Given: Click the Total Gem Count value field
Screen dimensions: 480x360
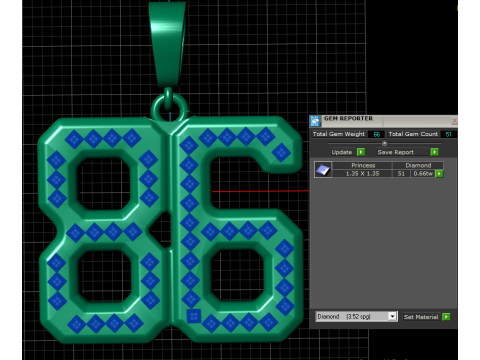Looking at the screenshot, I should tap(448, 134).
